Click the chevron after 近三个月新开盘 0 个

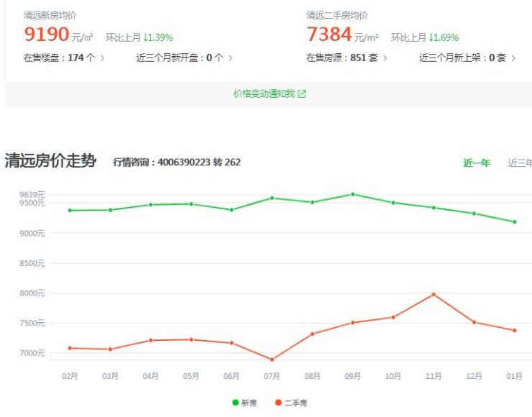click(230, 58)
